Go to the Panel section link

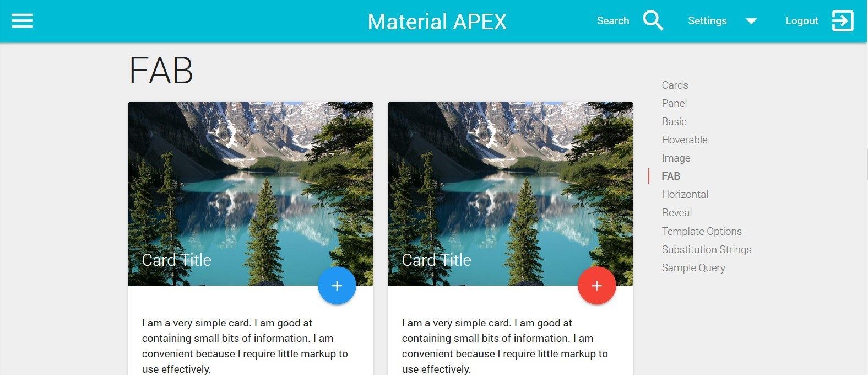[x=674, y=103]
